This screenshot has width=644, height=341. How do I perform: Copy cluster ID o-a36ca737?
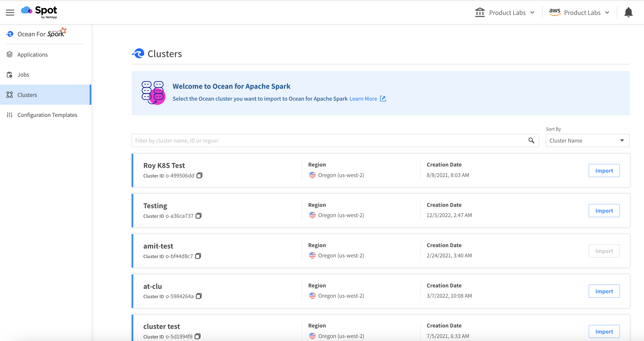tap(199, 216)
